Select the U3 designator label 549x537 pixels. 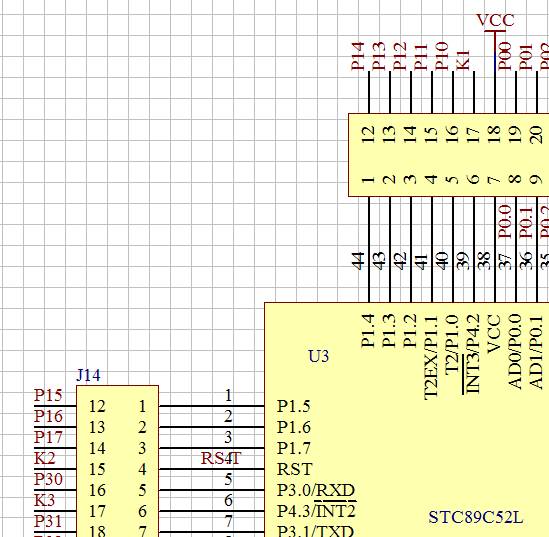[319, 356]
